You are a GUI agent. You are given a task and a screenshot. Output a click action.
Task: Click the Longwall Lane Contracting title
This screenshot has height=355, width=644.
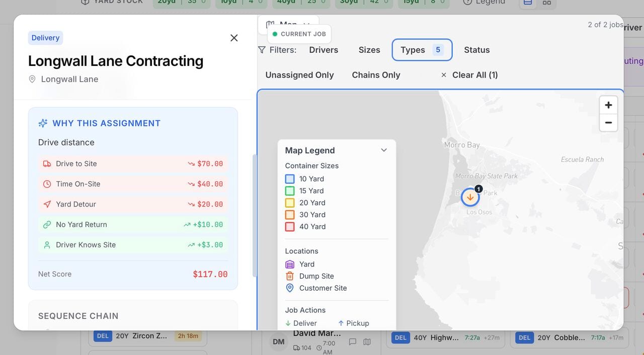click(x=116, y=61)
